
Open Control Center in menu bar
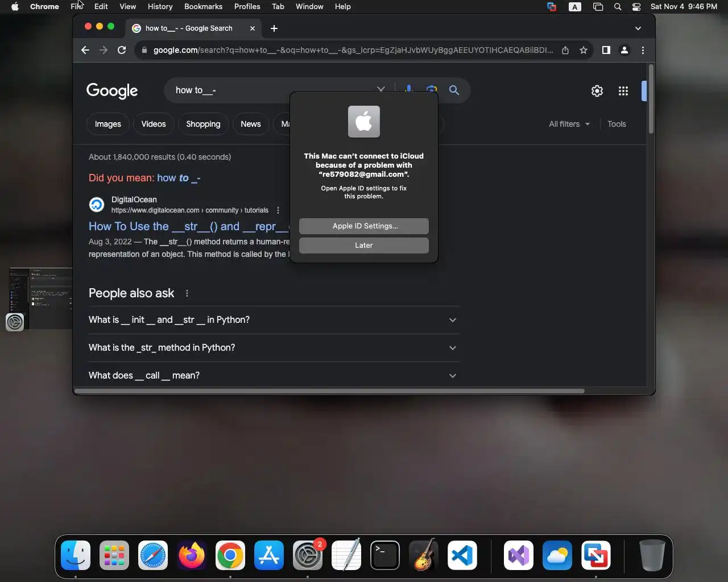coord(636,7)
